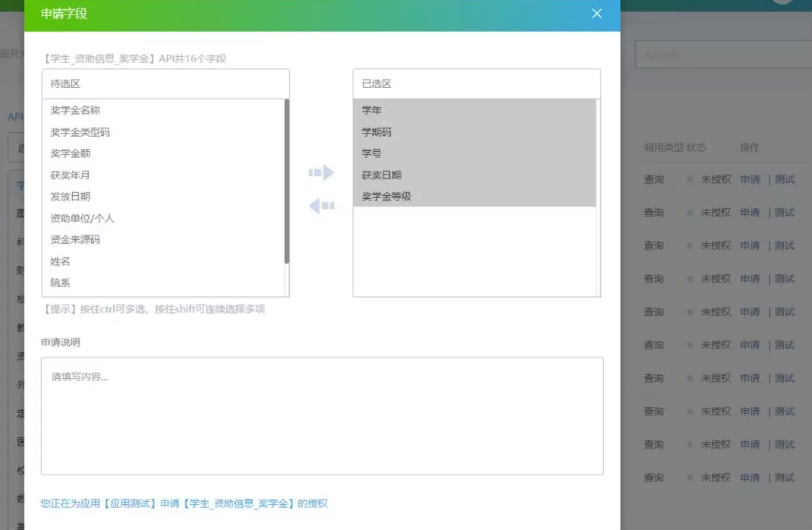Select 院系 in the 待选区 list
This screenshot has height=530, width=812.
tap(163, 283)
